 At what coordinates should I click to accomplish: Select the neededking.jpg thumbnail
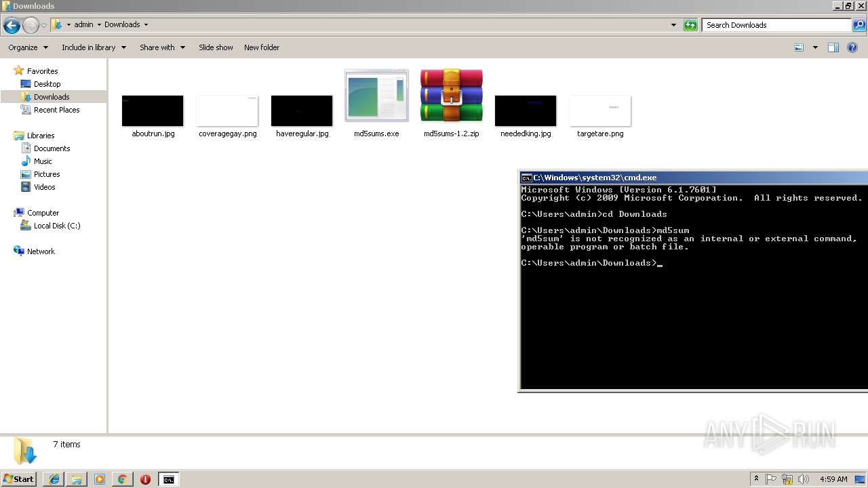(x=526, y=110)
